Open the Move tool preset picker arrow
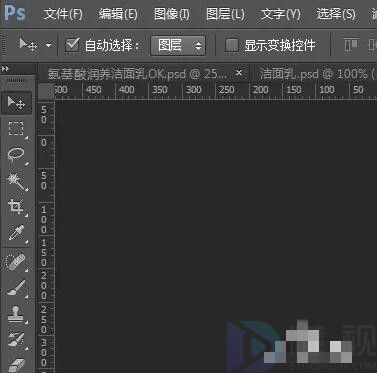Screen dimensions: 377x373 [x=49, y=45]
